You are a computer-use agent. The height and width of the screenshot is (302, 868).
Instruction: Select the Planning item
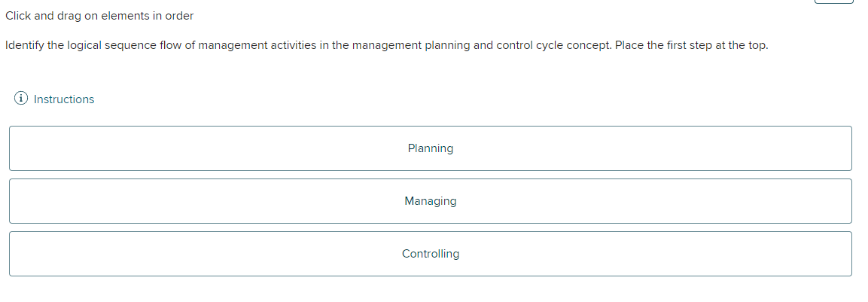(430, 148)
